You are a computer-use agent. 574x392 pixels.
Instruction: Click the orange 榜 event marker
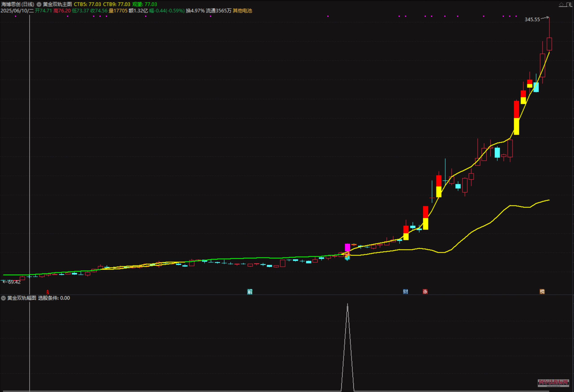point(542,292)
